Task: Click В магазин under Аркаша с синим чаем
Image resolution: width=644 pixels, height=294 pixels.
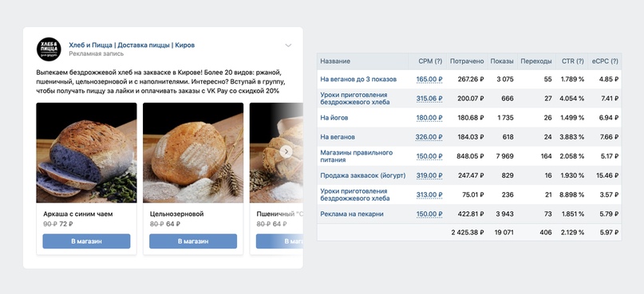Action: point(86,241)
